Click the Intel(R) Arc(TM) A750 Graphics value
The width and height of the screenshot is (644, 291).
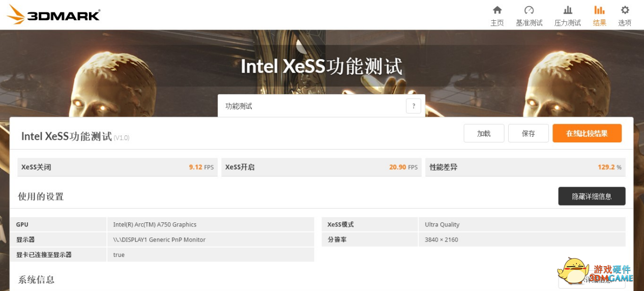coord(155,224)
